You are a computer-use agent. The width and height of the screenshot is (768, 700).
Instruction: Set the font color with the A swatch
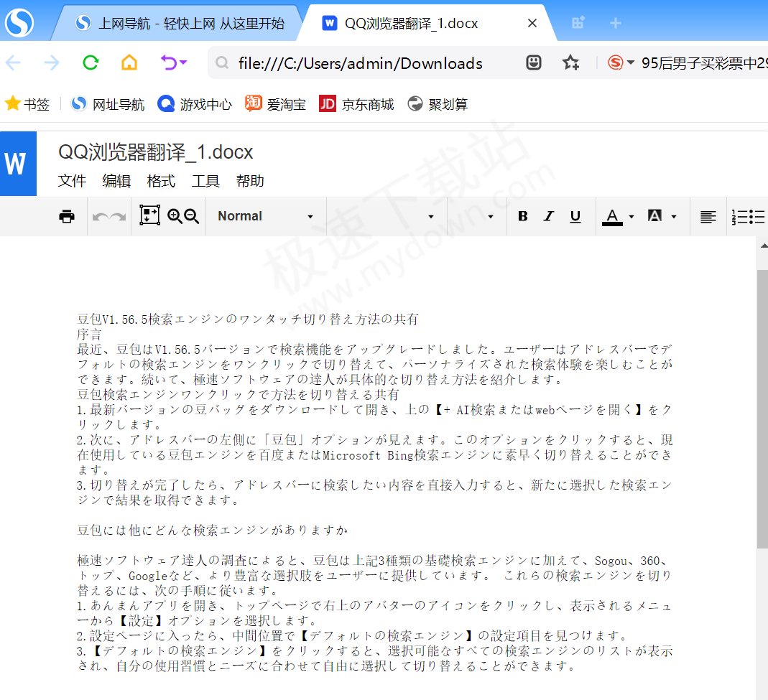pos(612,215)
